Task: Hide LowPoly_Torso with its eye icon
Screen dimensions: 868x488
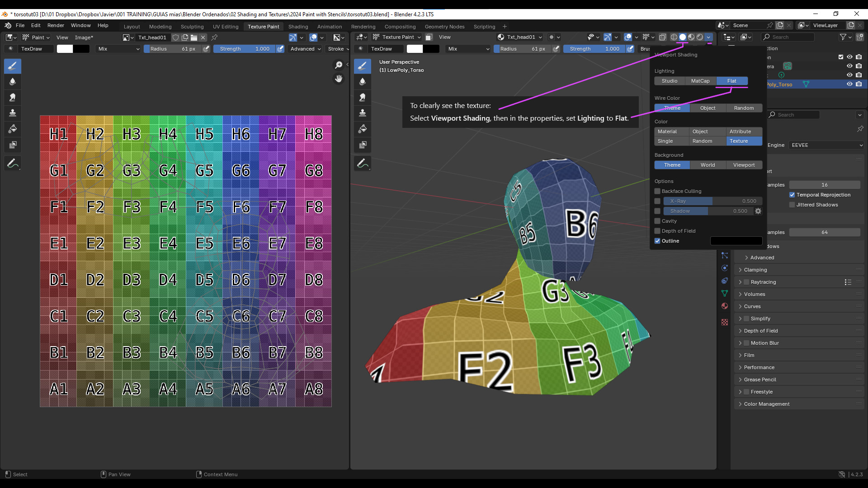Action: pyautogui.click(x=849, y=84)
